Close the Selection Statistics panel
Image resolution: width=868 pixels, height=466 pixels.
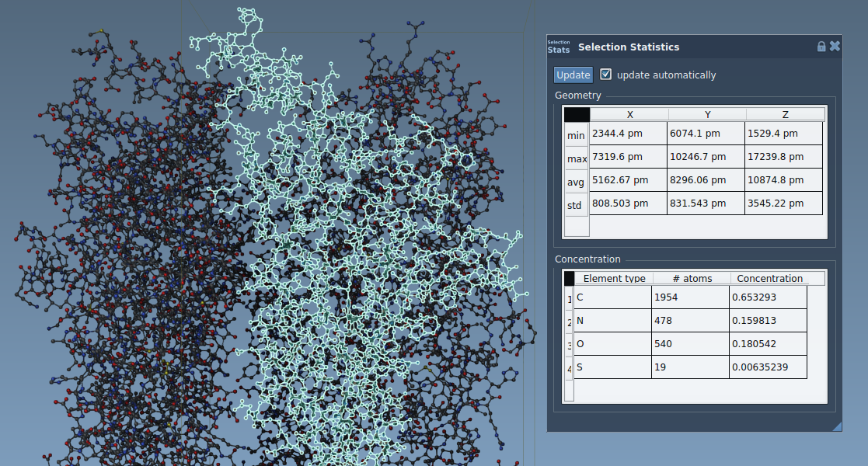pos(835,47)
